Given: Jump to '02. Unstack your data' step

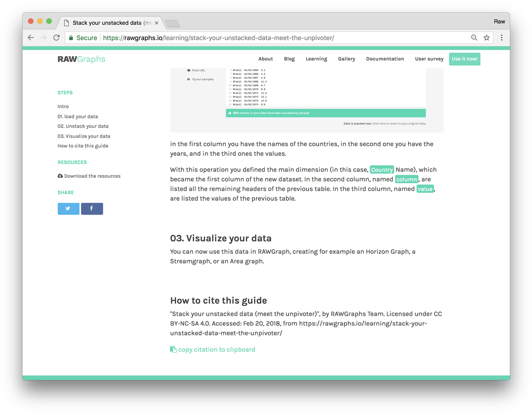Looking at the screenshot, I should (83, 126).
